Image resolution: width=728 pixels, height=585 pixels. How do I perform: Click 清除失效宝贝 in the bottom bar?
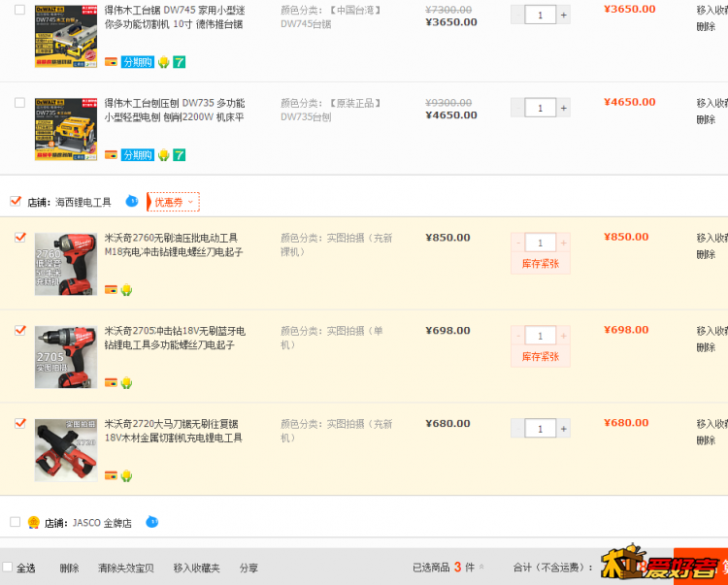[126, 568]
